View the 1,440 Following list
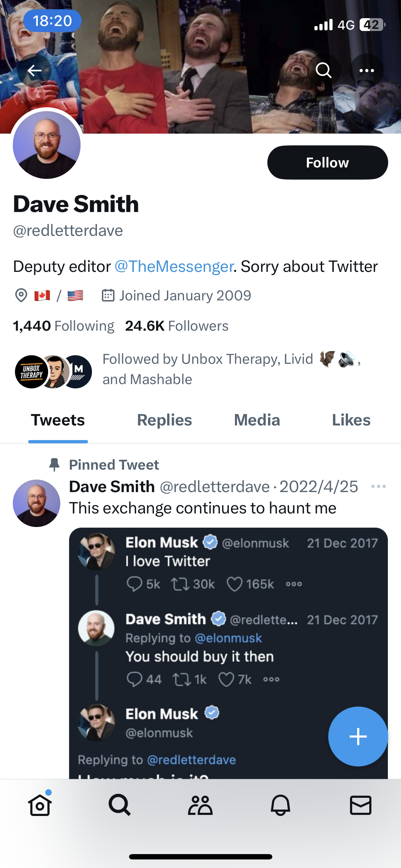This screenshot has height=868, width=401. 63,326
